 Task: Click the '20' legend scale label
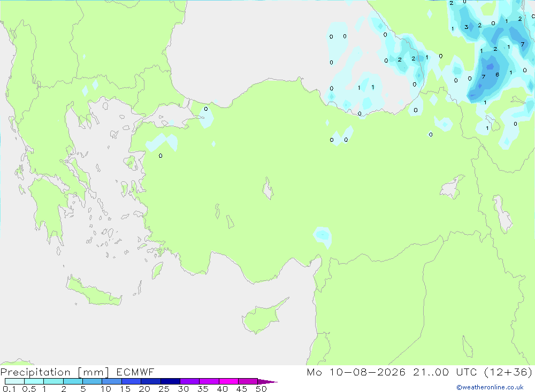pos(144,389)
